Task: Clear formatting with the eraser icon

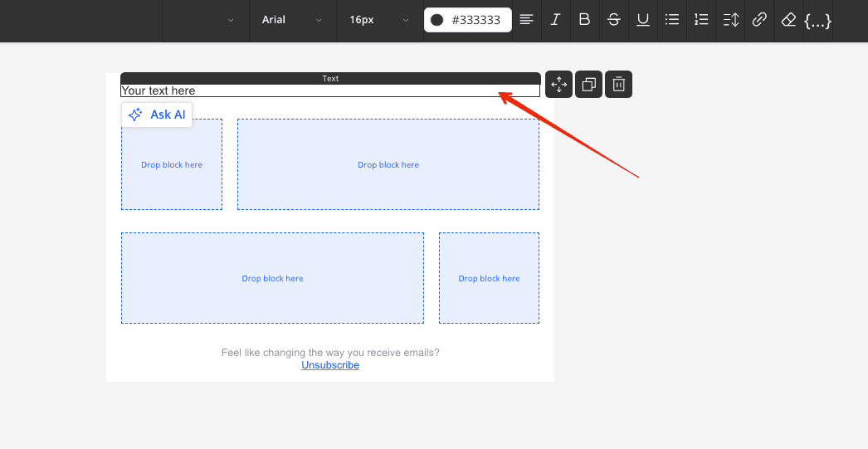Action: point(788,20)
